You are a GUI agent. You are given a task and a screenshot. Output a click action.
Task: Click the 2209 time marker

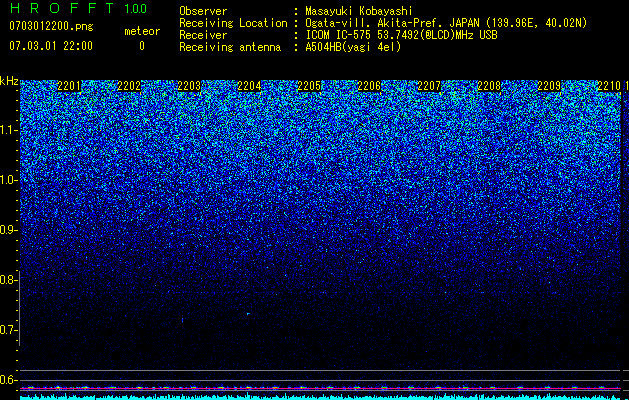click(x=549, y=86)
